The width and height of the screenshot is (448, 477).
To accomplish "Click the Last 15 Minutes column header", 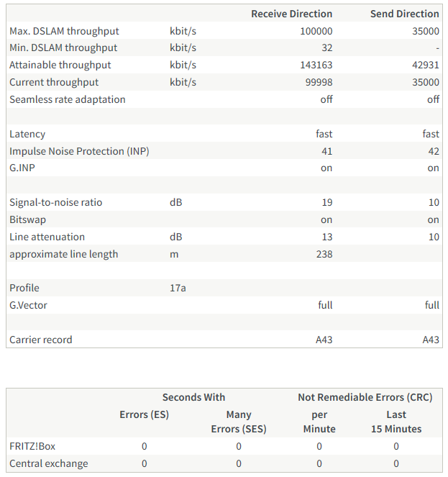I will (396, 422).
